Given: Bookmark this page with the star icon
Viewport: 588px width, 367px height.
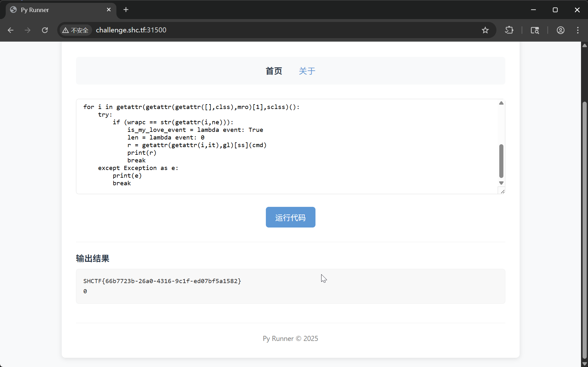Looking at the screenshot, I should tap(485, 30).
